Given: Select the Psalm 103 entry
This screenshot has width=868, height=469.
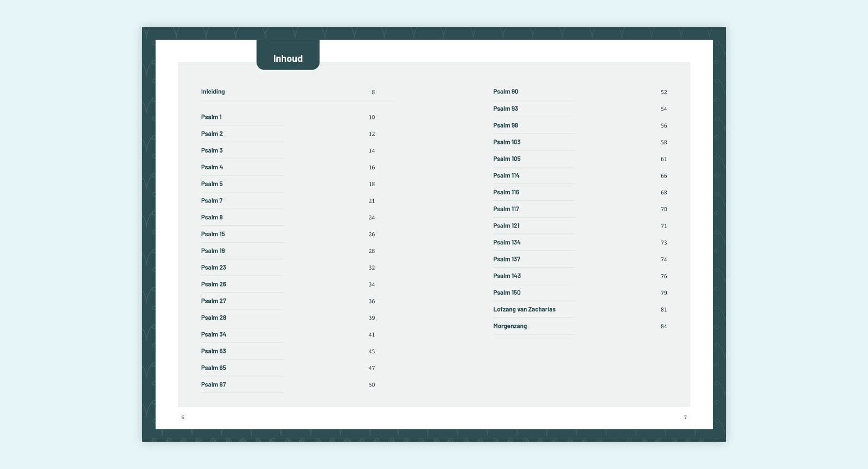Looking at the screenshot, I should (506, 142).
